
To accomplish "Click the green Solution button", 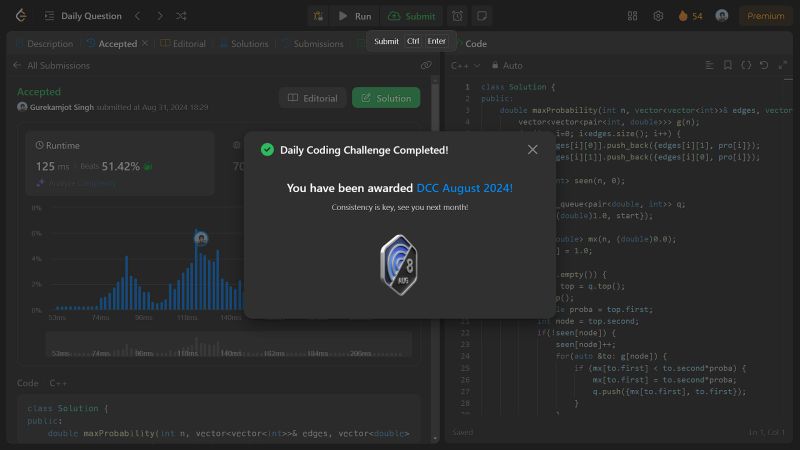I will tap(386, 98).
